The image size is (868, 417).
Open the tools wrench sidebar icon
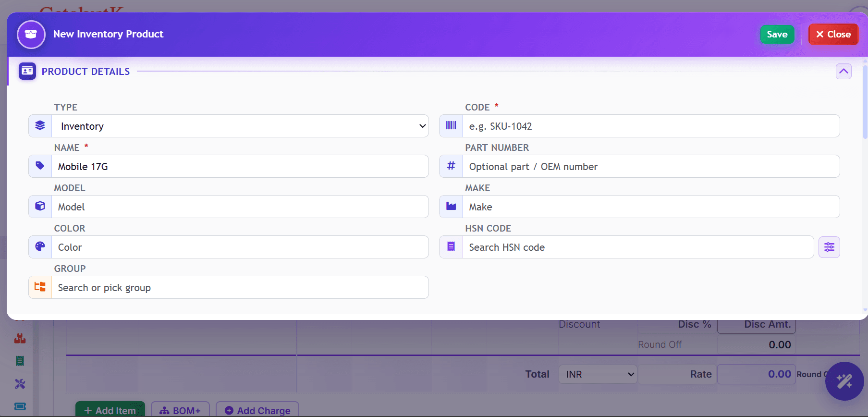tap(20, 384)
